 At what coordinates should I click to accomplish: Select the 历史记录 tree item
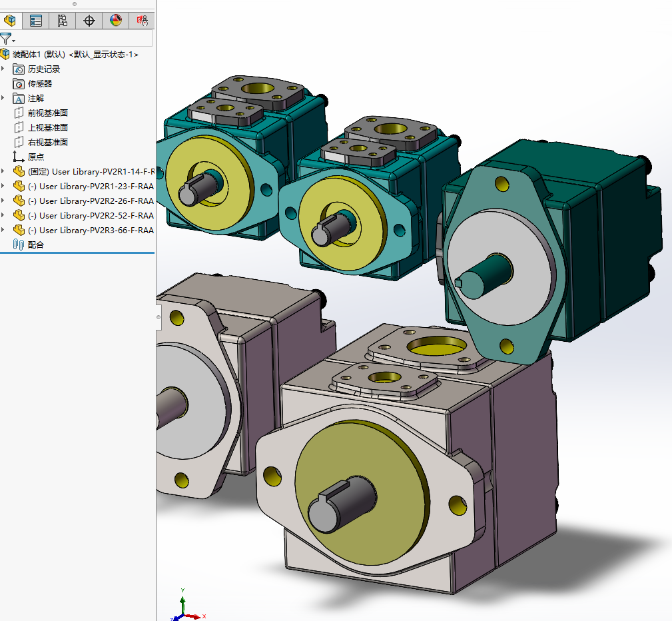[44, 69]
